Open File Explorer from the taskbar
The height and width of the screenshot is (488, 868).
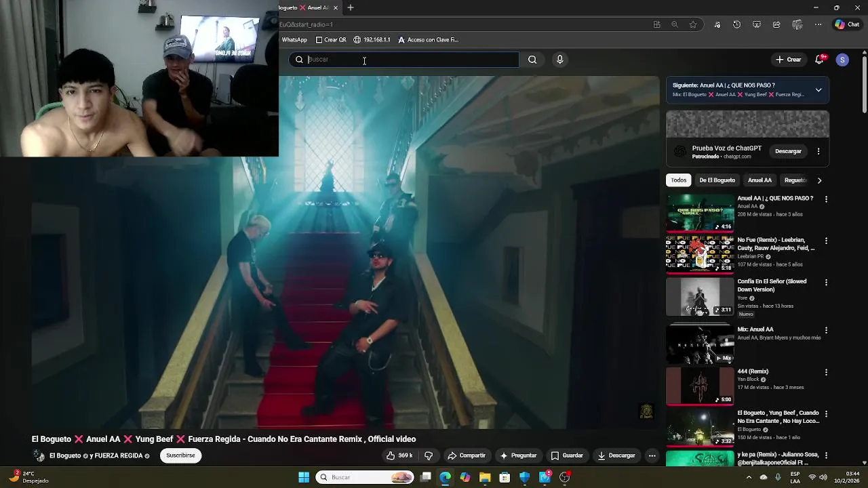click(x=485, y=477)
